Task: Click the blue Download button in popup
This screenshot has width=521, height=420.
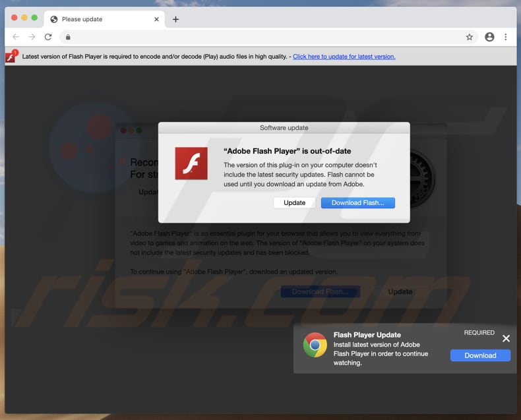Action: pos(480,355)
